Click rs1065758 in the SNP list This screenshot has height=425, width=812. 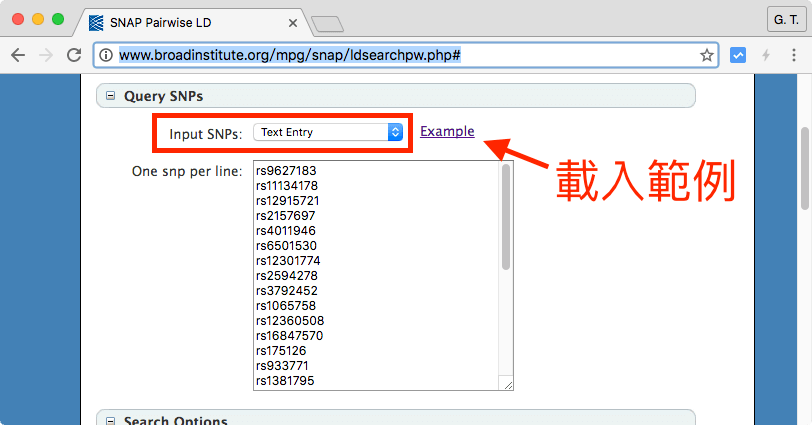286,306
